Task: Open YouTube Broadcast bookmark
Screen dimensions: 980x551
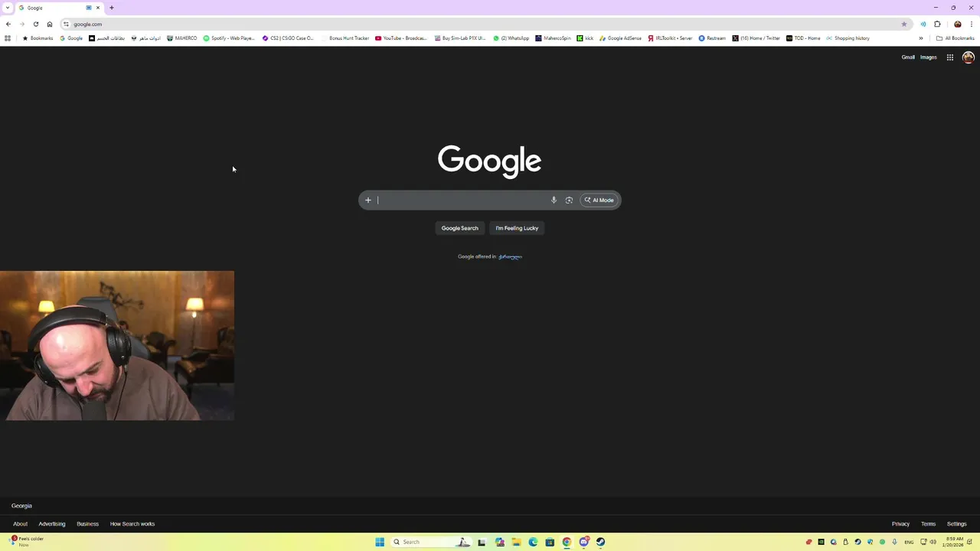Action: 401,38
